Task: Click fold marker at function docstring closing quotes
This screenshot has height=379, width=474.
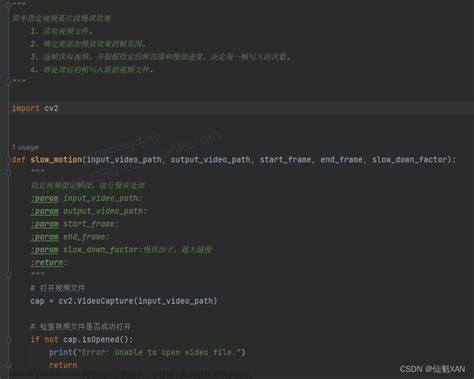Action: click(9, 275)
